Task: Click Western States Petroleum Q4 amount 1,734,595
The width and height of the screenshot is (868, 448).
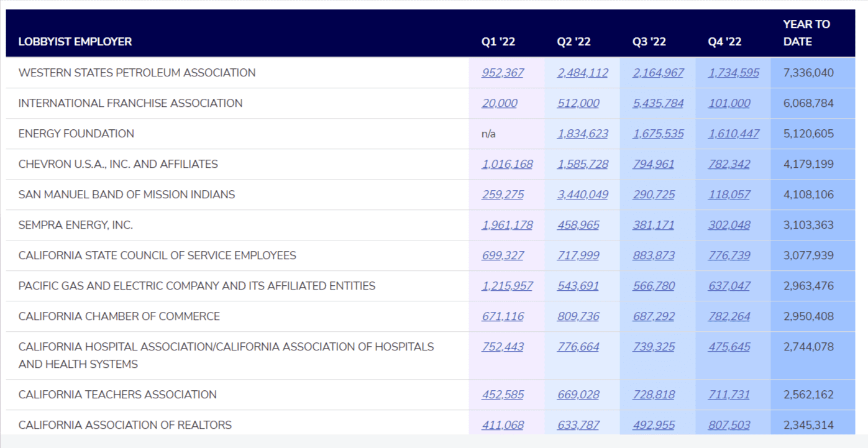Action: coord(733,73)
